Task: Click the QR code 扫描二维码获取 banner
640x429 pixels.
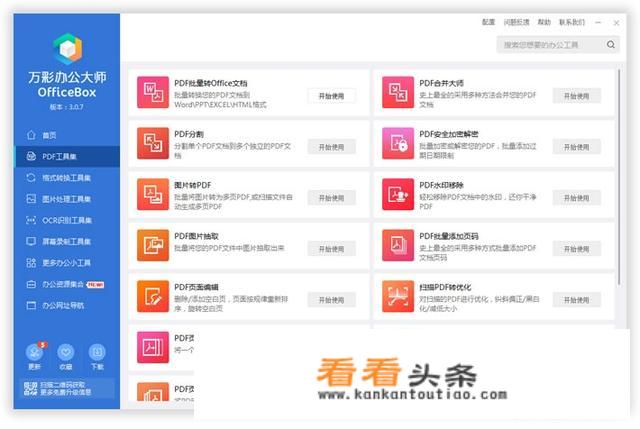Action: pyautogui.click(x=67, y=389)
